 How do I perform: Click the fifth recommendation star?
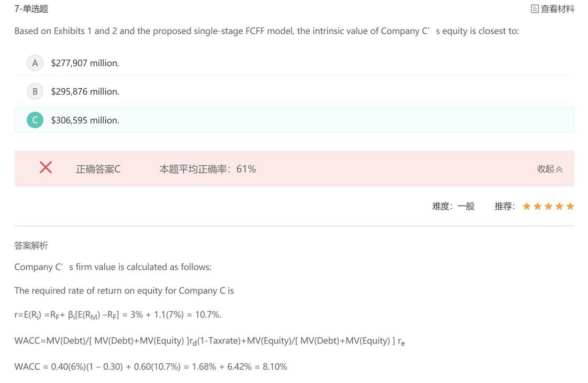pyautogui.click(x=570, y=206)
